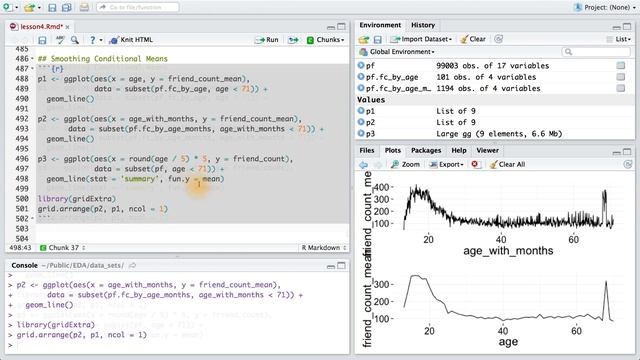640x360 pixels.
Task: Click the Markdown help question mark
Action: [93, 40]
